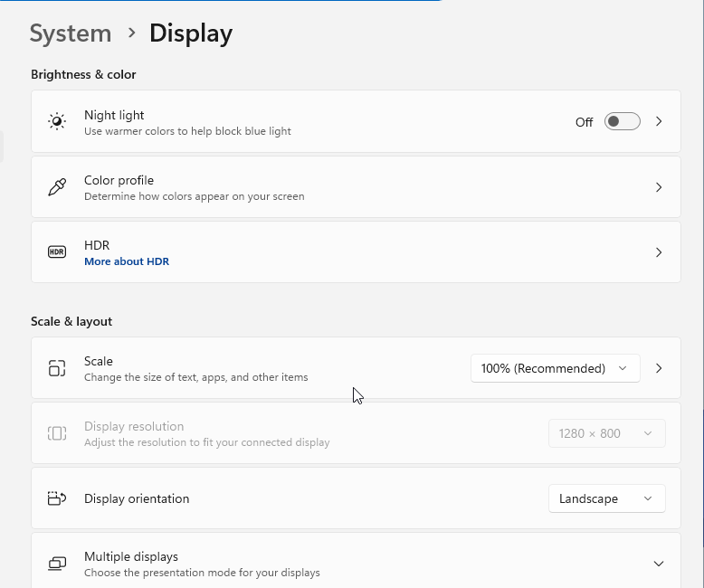The width and height of the screenshot is (704, 588).
Task: Click the Color profile eyedropper icon
Action: click(57, 186)
